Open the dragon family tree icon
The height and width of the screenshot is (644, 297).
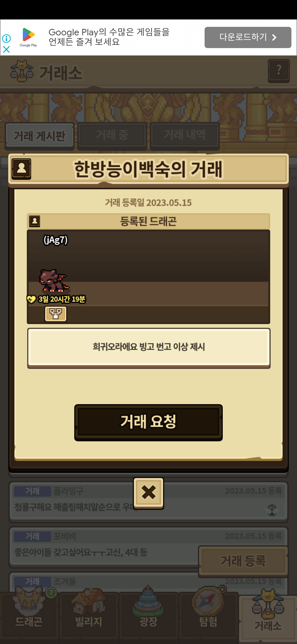point(55,314)
